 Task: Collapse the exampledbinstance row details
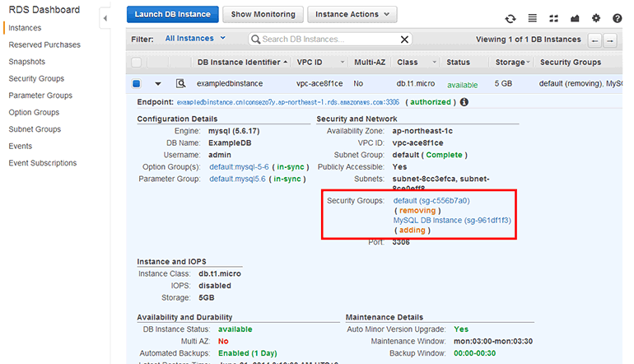158,83
